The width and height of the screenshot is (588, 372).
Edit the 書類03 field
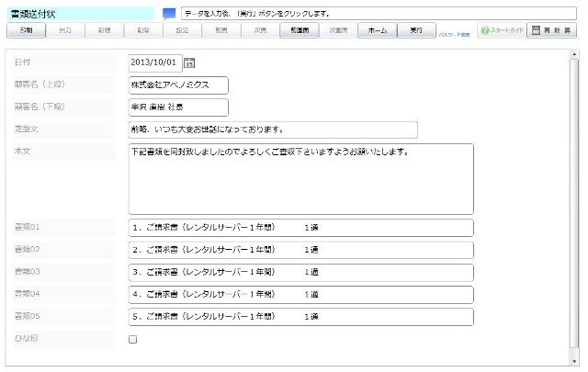coord(300,272)
